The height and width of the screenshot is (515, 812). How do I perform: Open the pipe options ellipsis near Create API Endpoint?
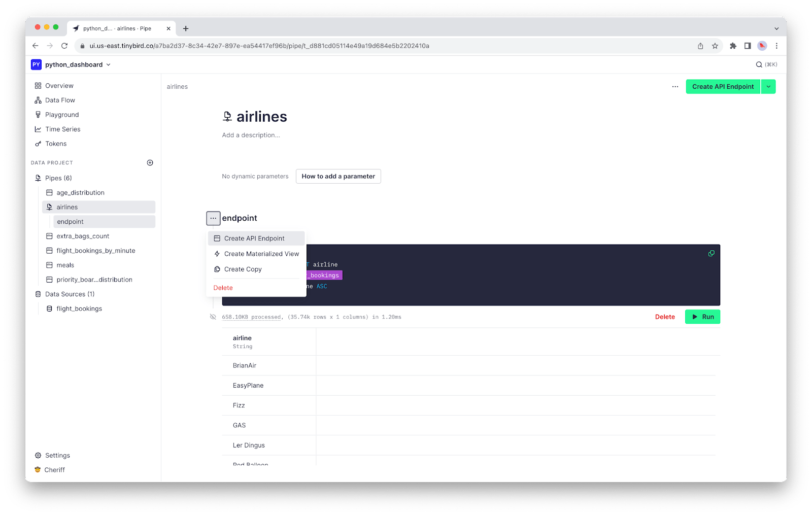[675, 87]
